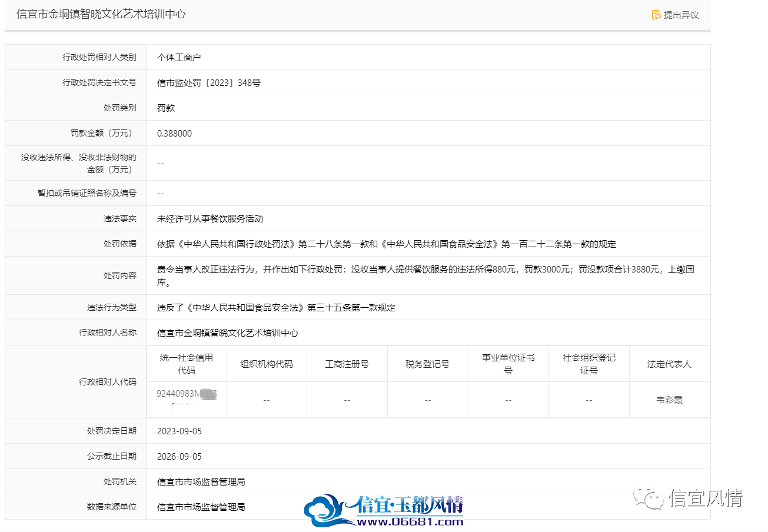Select the credit code 92440983 cell

pyautogui.click(x=187, y=400)
